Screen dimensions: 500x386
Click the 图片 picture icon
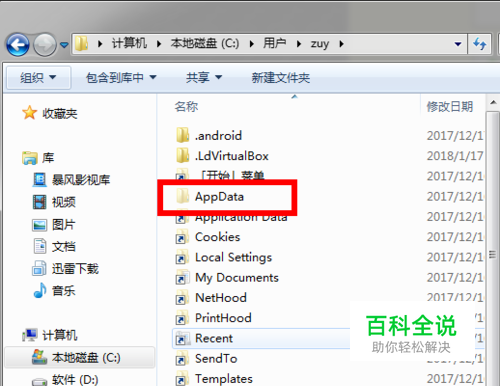tap(40, 225)
